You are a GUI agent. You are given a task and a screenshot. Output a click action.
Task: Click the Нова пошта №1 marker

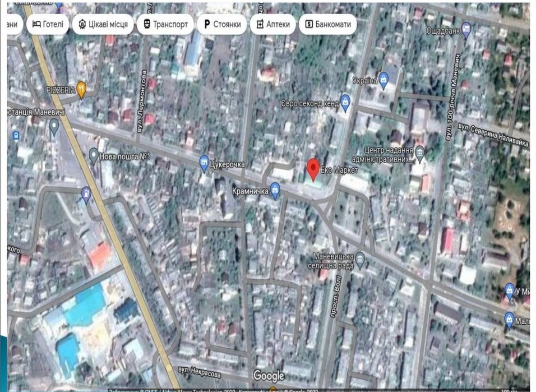click(x=93, y=156)
